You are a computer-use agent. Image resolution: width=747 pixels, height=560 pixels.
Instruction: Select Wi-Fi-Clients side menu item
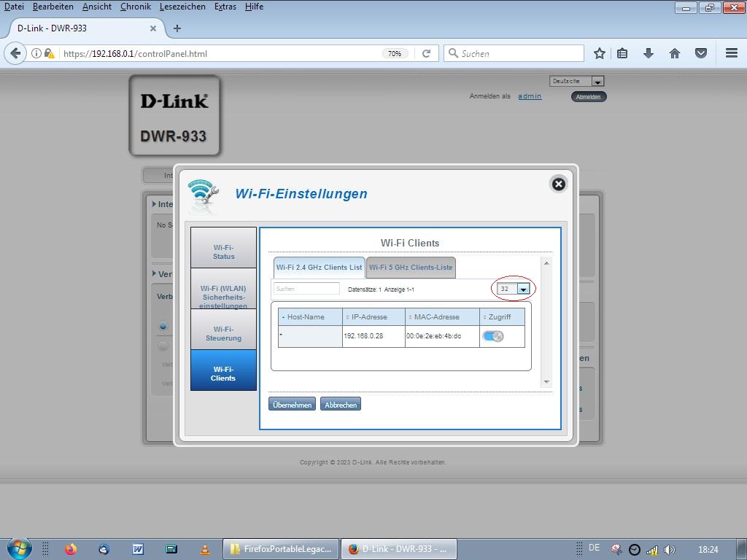(x=223, y=370)
